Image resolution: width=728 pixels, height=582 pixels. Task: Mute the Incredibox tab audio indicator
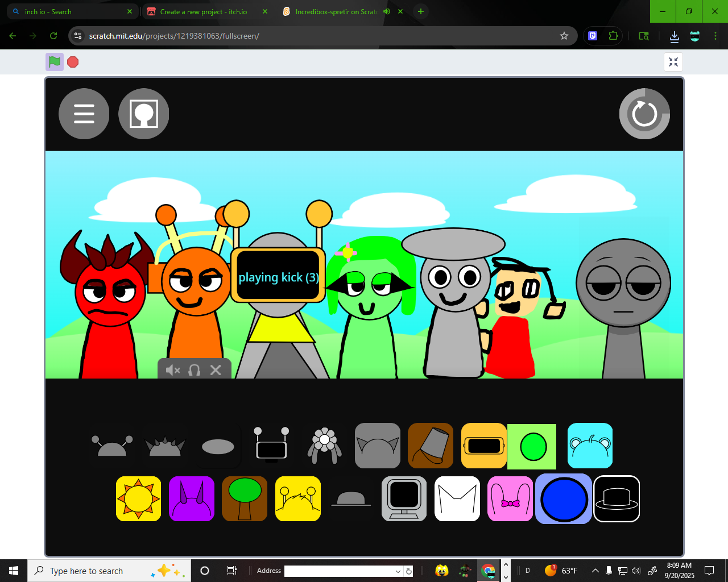point(387,11)
